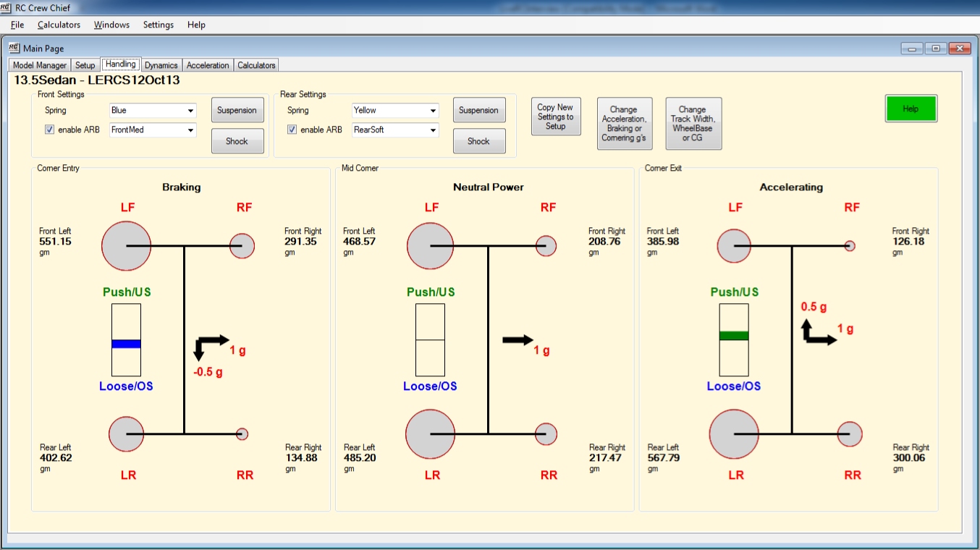Click the Braking LF tire load circle
Screen dimensions: 980x550
pos(126,246)
